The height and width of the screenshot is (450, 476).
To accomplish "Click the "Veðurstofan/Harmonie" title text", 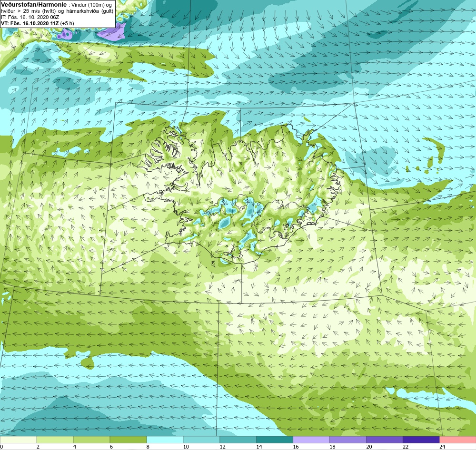I will (x=34, y=5).
